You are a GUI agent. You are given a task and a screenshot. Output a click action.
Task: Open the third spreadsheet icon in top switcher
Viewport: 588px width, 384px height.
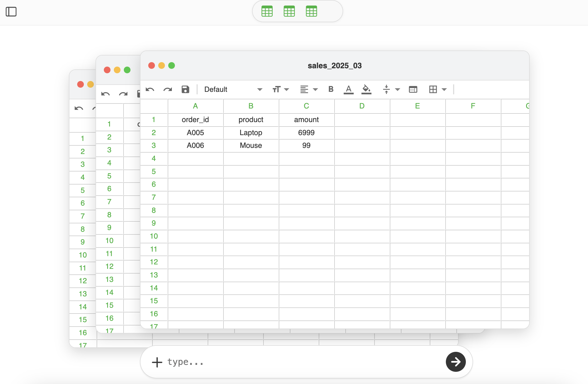(x=311, y=11)
